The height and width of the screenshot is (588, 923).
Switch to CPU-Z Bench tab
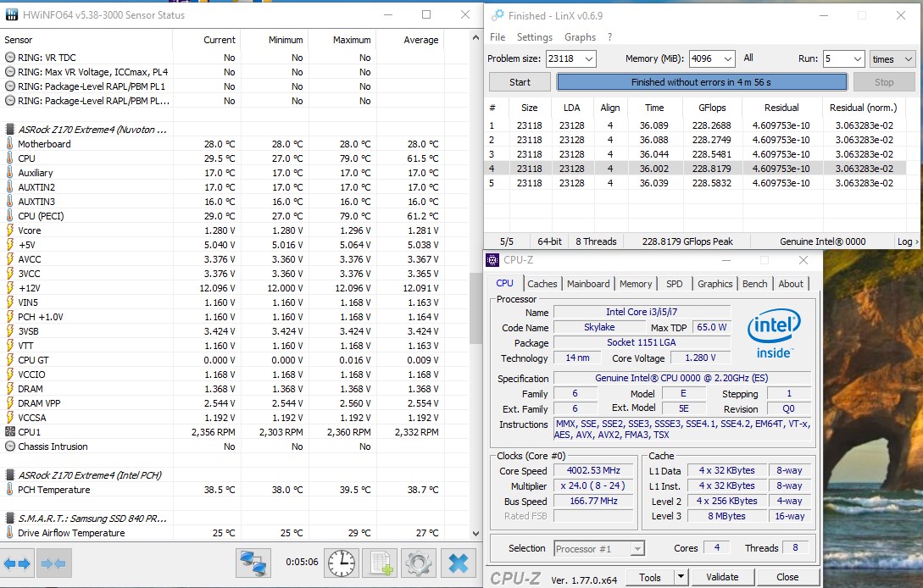pyautogui.click(x=754, y=284)
